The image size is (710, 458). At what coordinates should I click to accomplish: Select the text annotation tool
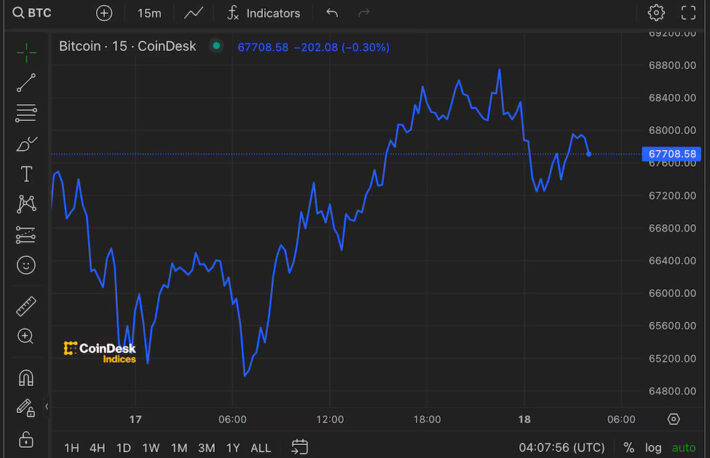tap(26, 174)
